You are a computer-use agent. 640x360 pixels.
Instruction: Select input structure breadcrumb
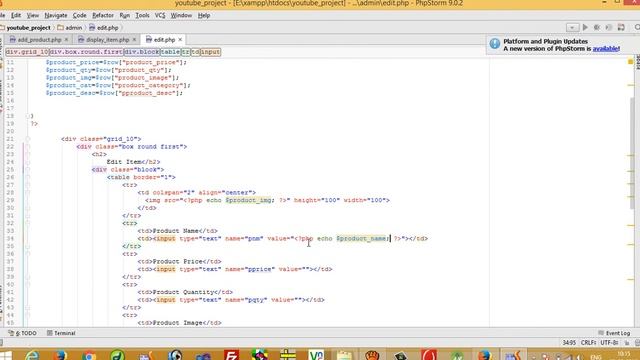coord(210,52)
